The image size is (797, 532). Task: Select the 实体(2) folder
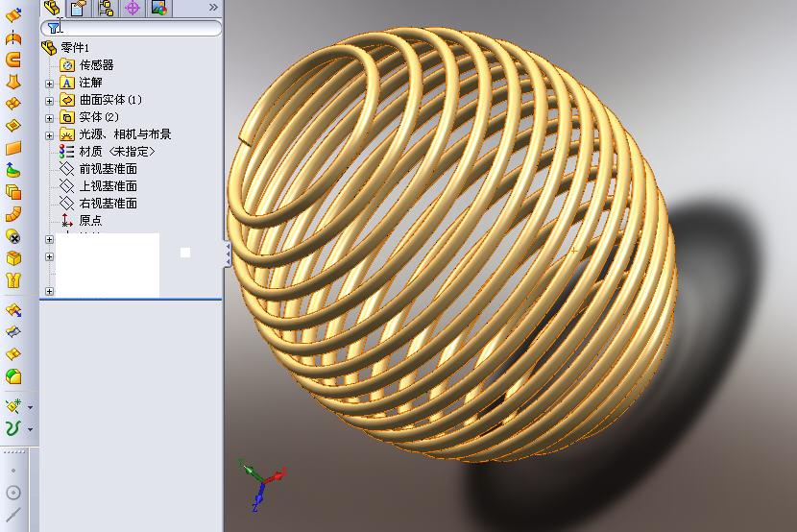coord(89,117)
